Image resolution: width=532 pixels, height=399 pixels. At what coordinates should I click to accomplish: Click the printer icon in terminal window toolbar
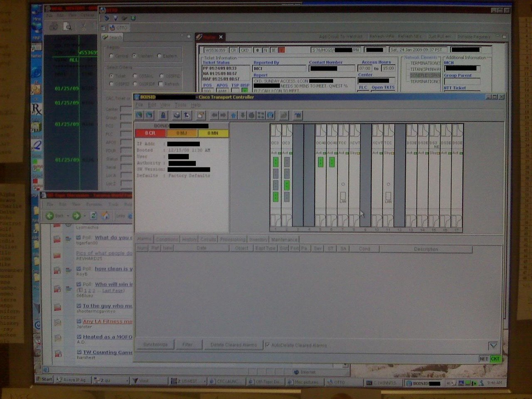click(53, 27)
